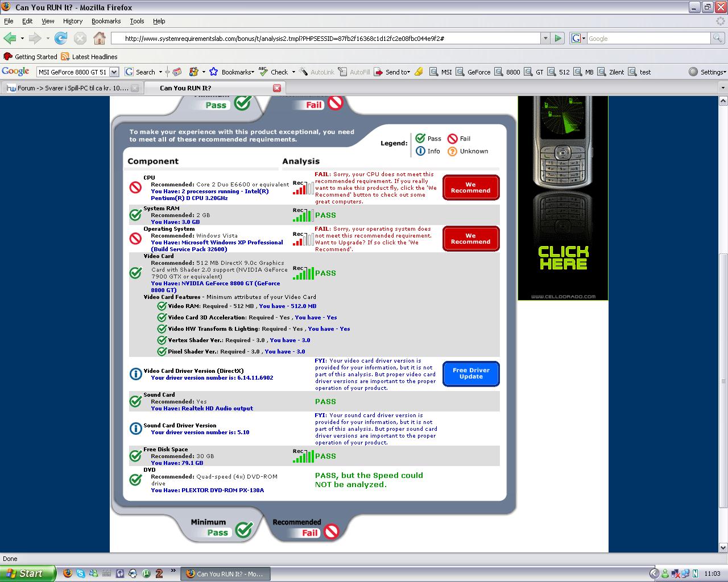Open the Edit menu
This screenshot has height=582, width=728.
tap(27, 21)
